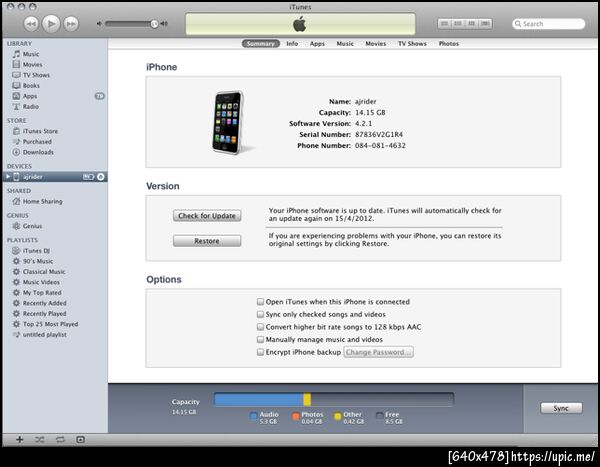Select the Cover Flow view button
Viewport: 600px width, 467px height.
point(485,24)
